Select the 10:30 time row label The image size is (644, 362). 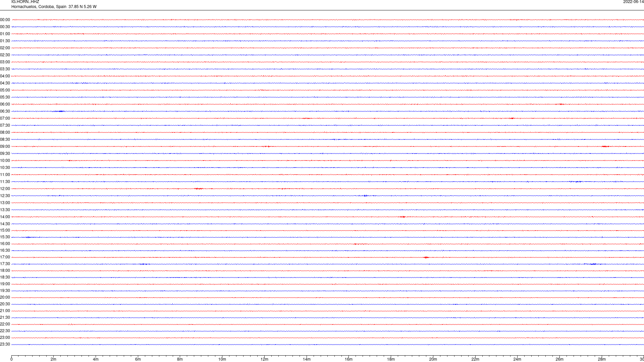[x=5, y=168]
